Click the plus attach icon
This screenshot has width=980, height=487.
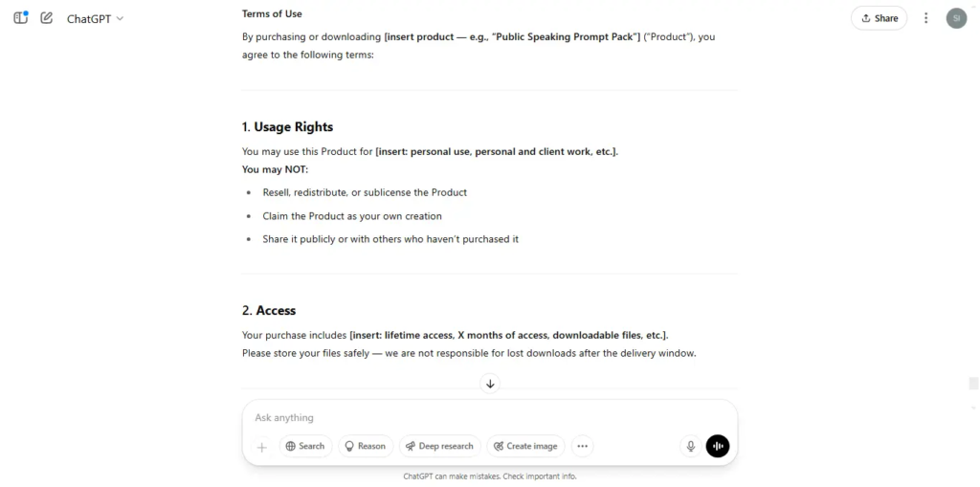(x=262, y=447)
